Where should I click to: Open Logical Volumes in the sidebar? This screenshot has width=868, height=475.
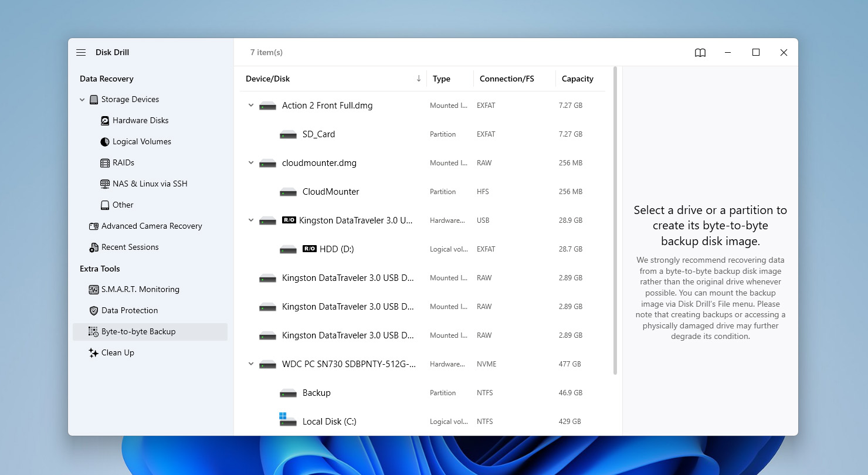[104, 141]
